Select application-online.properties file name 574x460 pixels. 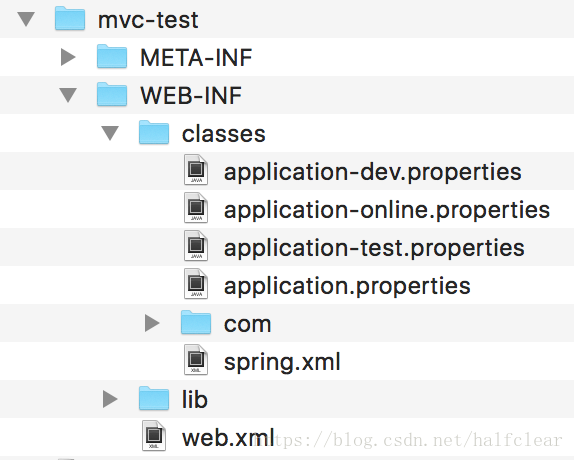coord(387,210)
